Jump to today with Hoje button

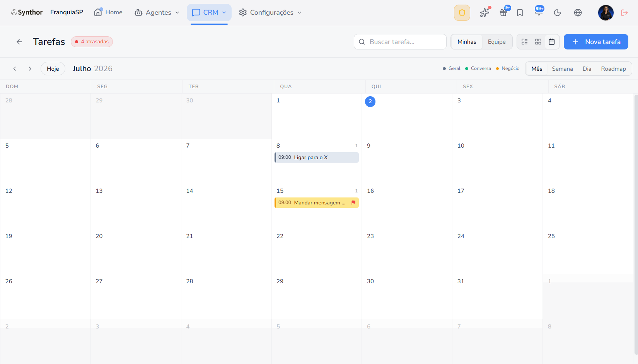53,69
